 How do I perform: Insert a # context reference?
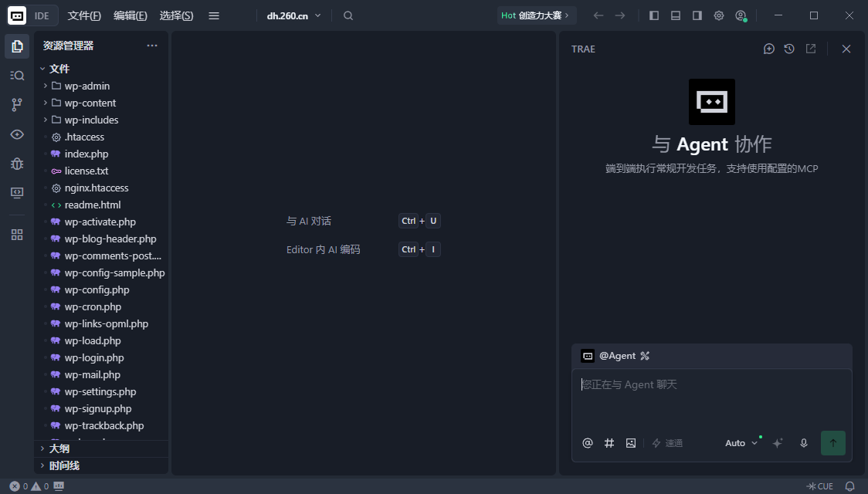click(x=609, y=443)
